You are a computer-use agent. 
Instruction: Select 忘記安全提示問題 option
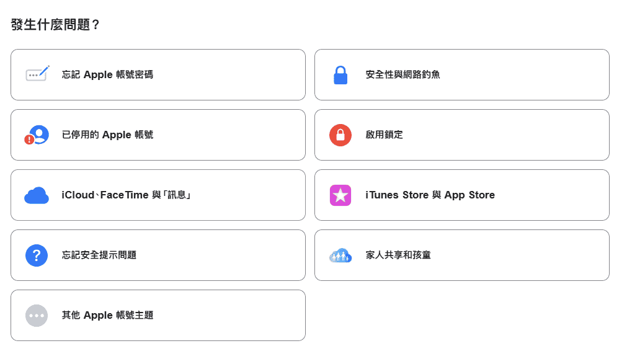99,255
